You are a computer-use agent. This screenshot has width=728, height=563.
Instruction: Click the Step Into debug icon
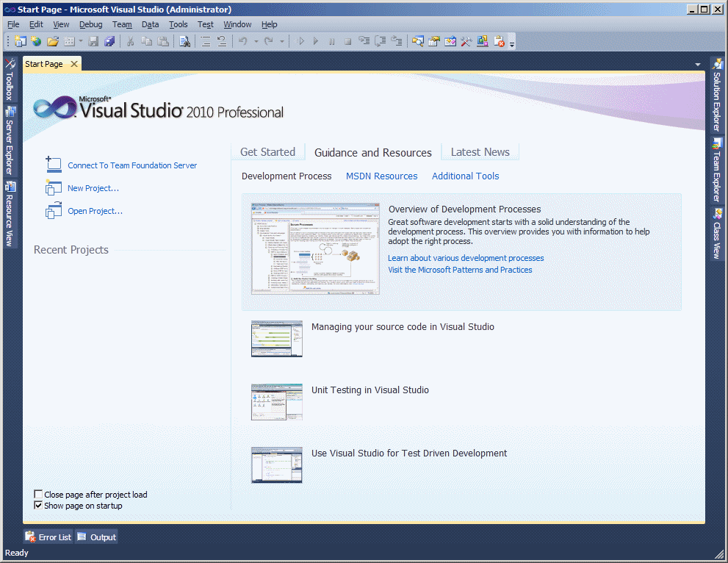364,41
